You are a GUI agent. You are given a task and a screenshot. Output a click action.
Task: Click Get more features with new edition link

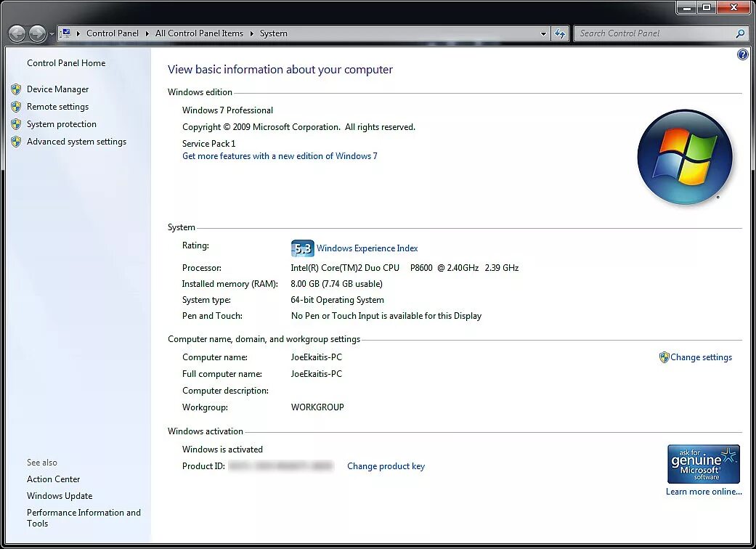(280, 155)
